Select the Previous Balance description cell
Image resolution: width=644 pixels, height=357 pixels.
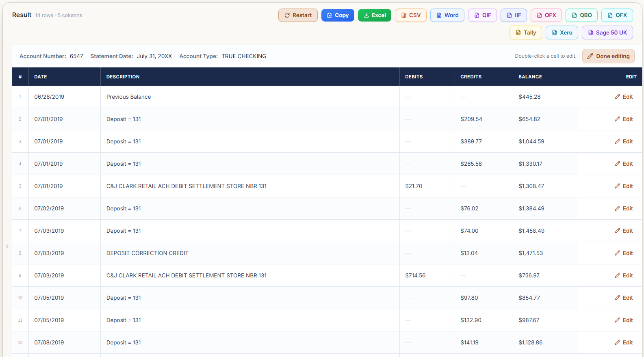point(250,97)
